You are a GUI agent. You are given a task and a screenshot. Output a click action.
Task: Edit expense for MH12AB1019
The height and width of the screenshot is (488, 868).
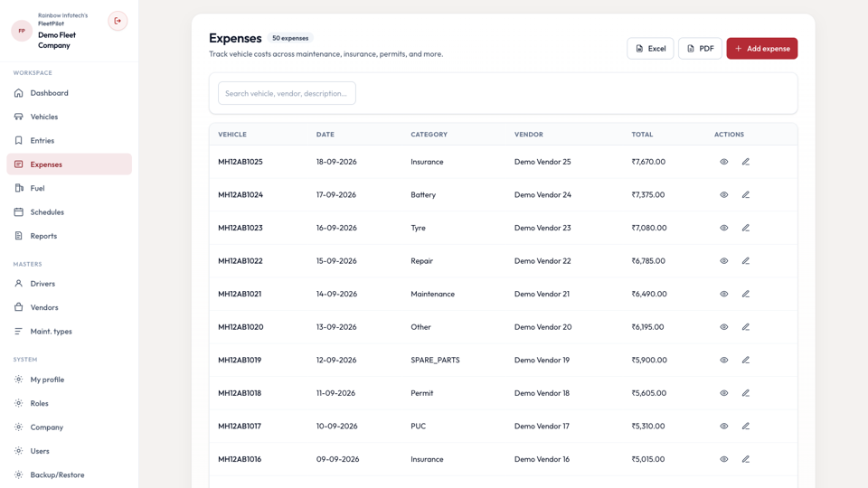746,361
